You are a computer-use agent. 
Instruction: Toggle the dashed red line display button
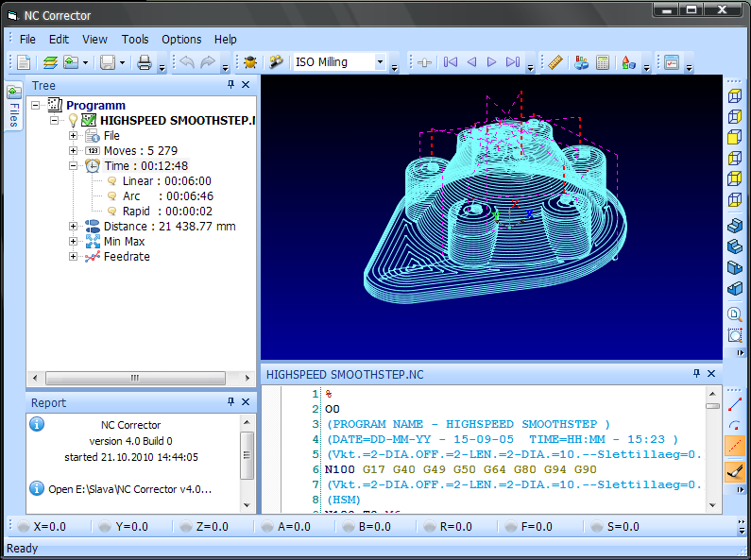pyautogui.click(x=735, y=446)
